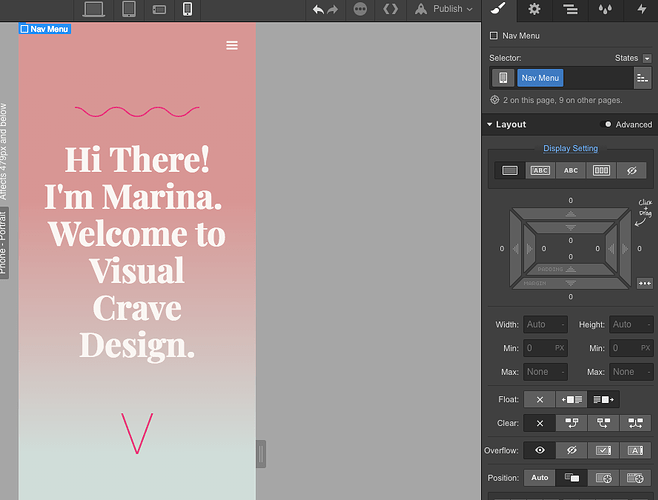Click the Min height field
This screenshot has height=500, width=658.
(x=631, y=348)
